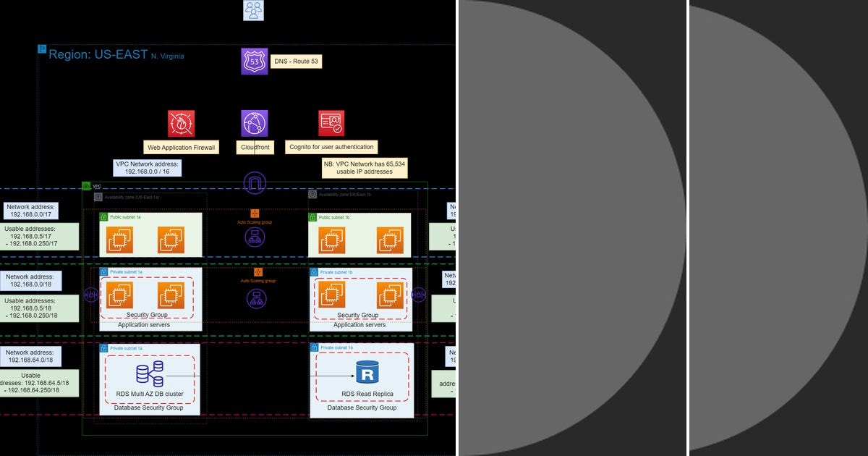This screenshot has width=868, height=456.
Task: Click the green VPC icon on the boundary
Action: (x=86, y=187)
